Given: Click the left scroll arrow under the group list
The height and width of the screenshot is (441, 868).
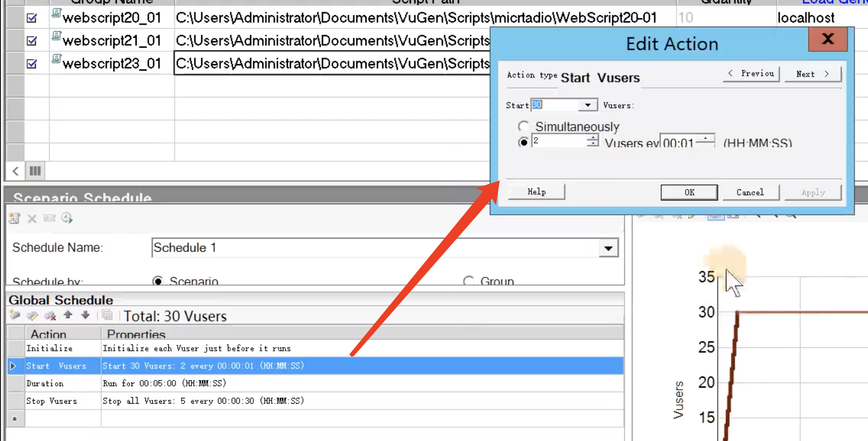Looking at the screenshot, I should [16, 171].
